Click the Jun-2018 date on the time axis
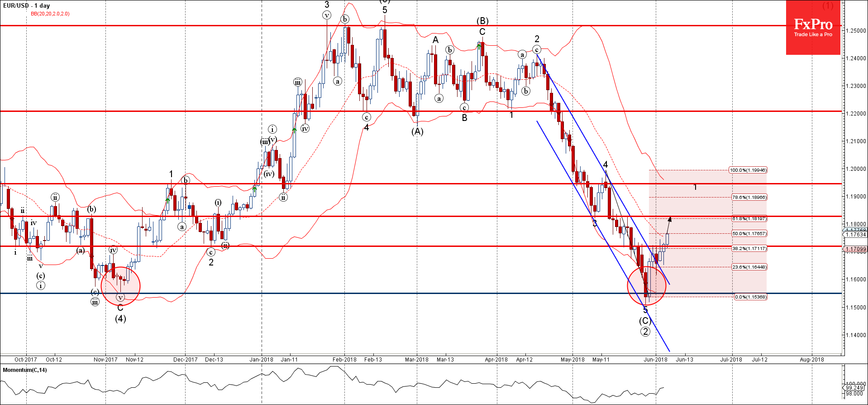This screenshot has height=405, width=868. [x=655, y=360]
